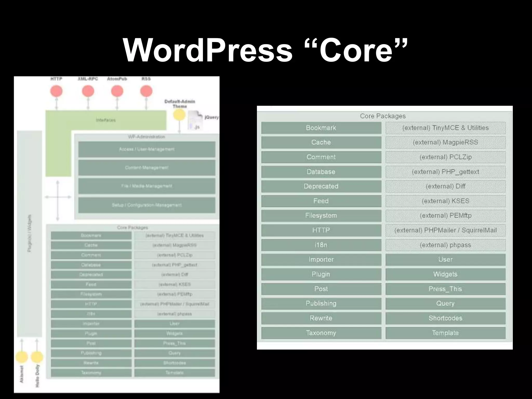The image size is (532, 399).
Task: Click (external) Diff in enlarged panel
Action: [x=445, y=186]
